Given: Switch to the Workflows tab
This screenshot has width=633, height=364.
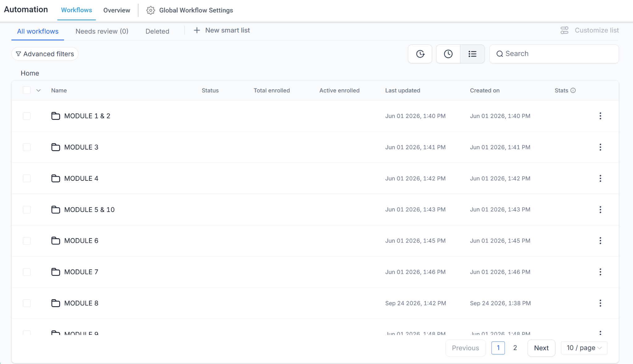Looking at the screenshot, I should pos(76,10).
